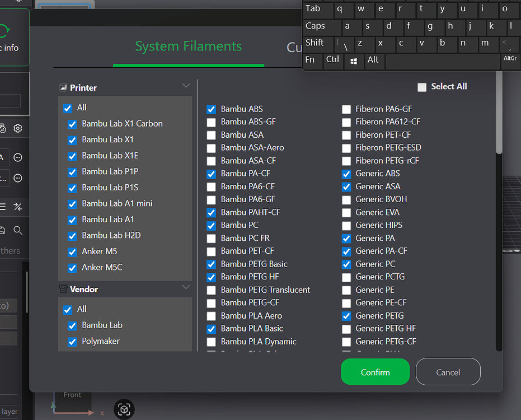Toggle Bambu Lab P1S printer checkbox
Viewport: 521px width, 420px height.
click(x=72, y=188)
